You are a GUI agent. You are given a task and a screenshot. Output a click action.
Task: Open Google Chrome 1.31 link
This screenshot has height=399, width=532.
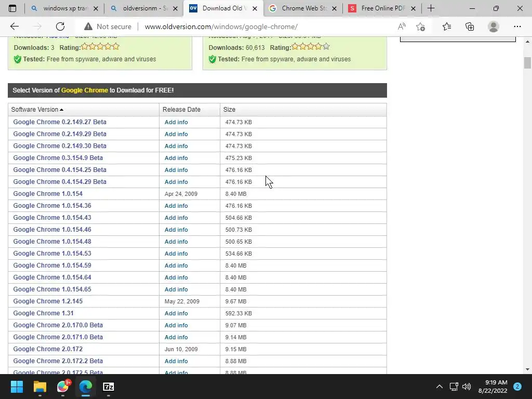click(x=44, y=313)
